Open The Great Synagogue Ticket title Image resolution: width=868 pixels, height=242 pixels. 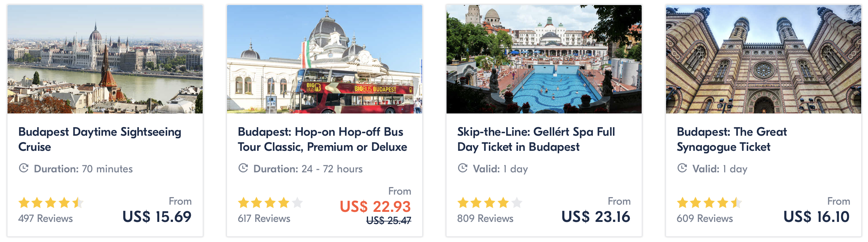point(732,139)
